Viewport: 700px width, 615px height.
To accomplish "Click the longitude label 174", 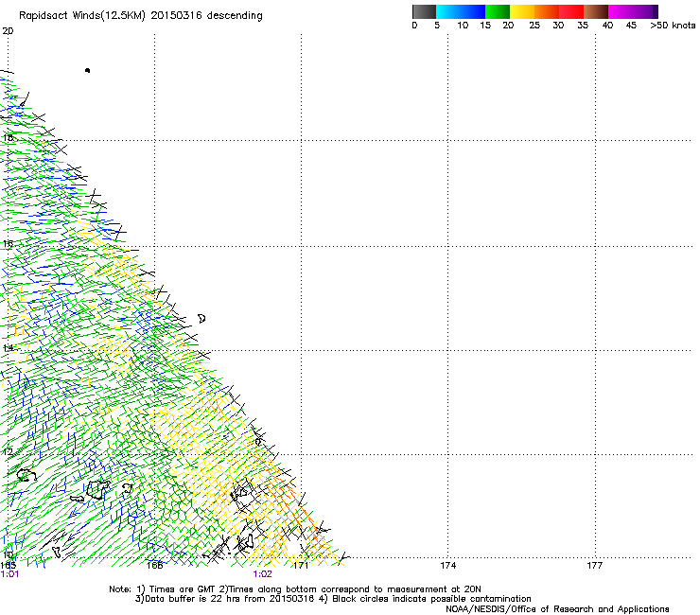I will 447,566.
